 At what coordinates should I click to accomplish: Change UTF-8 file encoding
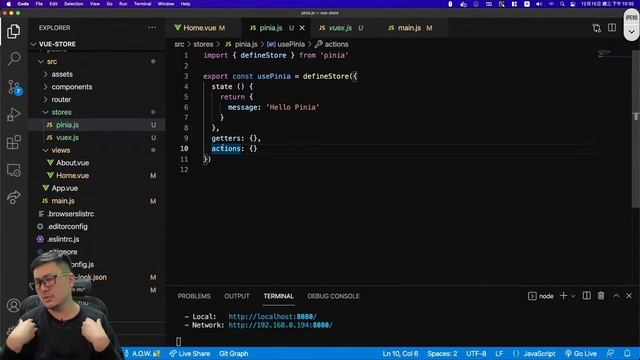pos(476,353)
